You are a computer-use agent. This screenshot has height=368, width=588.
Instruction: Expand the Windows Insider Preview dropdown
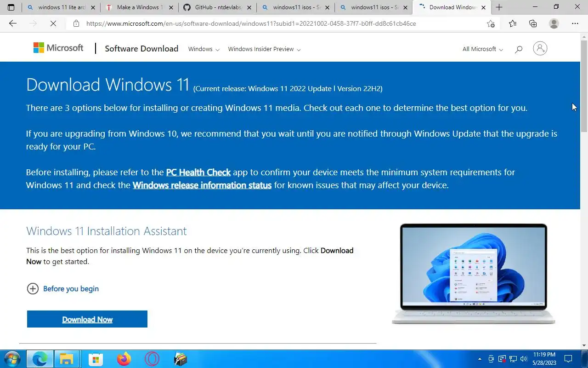pyautogui.click(x=264, y=49)
